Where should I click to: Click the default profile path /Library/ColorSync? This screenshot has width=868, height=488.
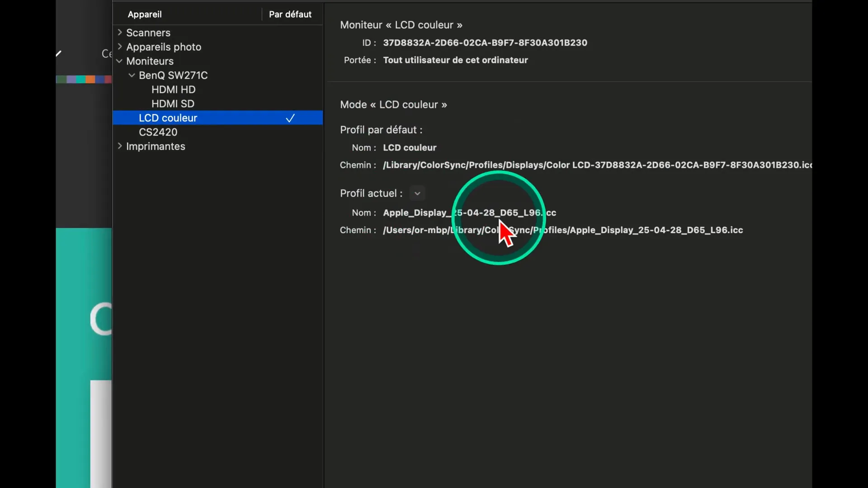[597, 165]
